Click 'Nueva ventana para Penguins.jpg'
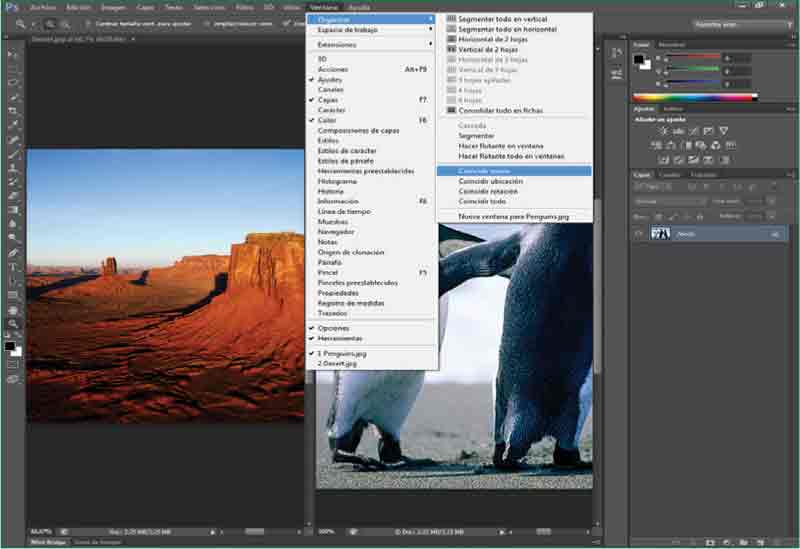The width and height of the screenshot is (800, 549). [x=513, y=216]
